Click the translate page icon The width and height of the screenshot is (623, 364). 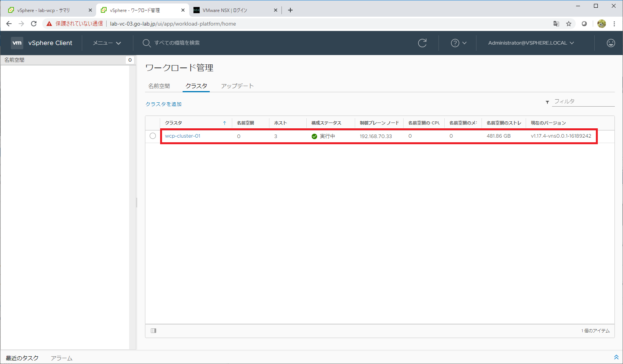tap(556, 24)
